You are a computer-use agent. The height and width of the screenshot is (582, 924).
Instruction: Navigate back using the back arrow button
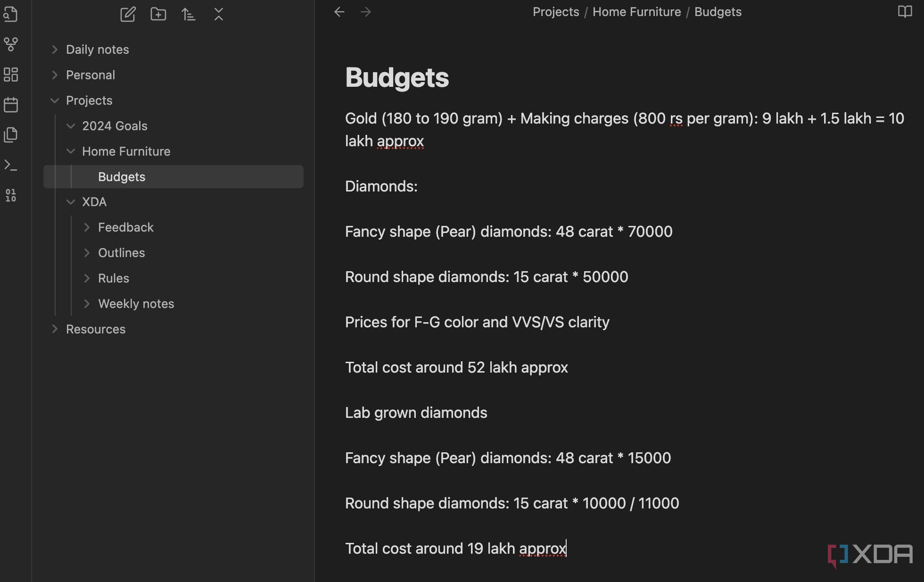[339, 12]
